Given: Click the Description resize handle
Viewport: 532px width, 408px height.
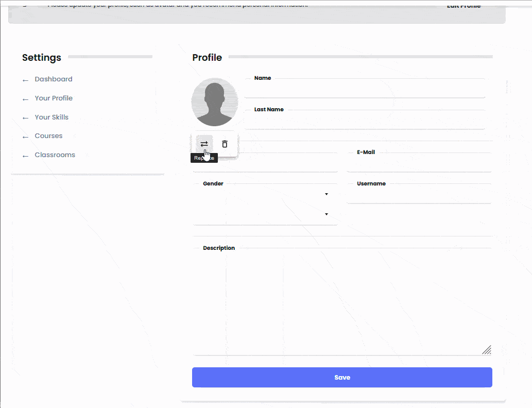Looking at the screenshot, I should click(487, 350).
